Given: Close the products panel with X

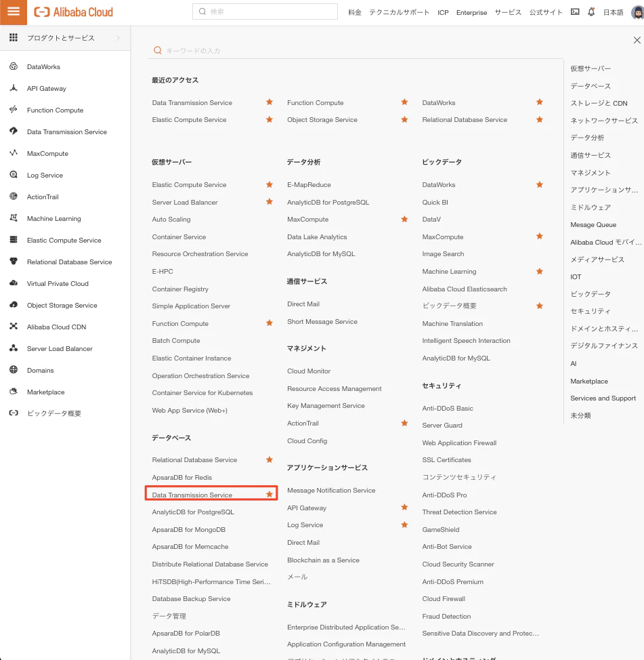Looking at the screenshot, I should coord(637,40).
